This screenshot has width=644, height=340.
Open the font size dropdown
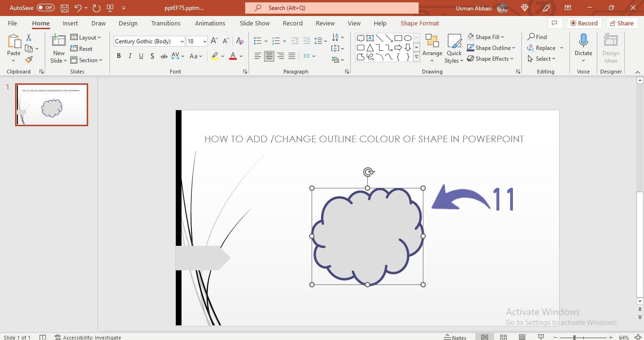(205, 41)
